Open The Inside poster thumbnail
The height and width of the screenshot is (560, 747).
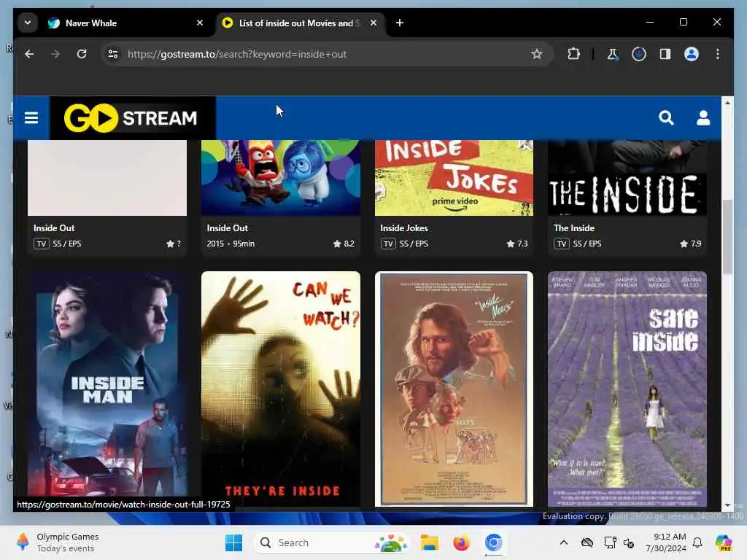627,178
